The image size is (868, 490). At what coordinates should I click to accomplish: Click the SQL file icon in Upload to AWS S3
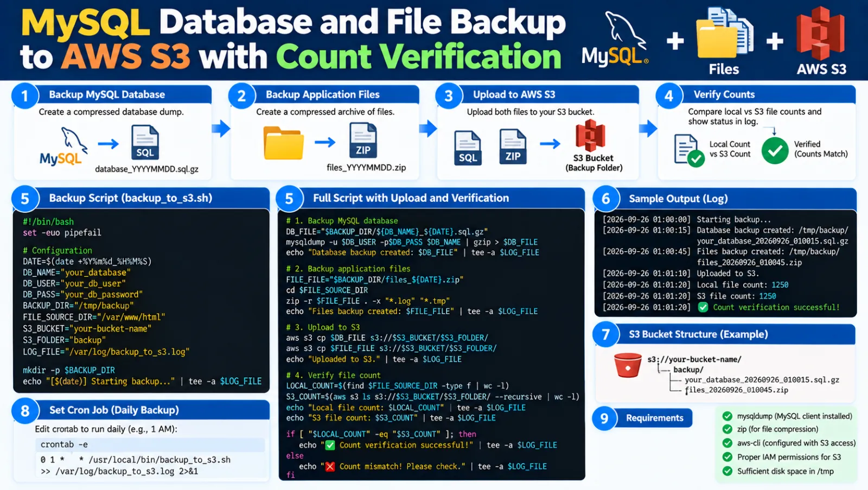pos(468,148)
